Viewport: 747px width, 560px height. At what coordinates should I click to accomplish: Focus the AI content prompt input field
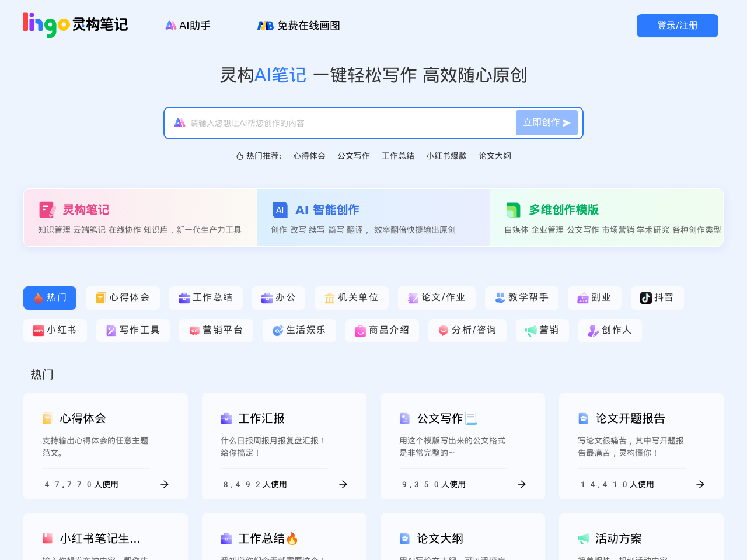click(x=350, y=123)
